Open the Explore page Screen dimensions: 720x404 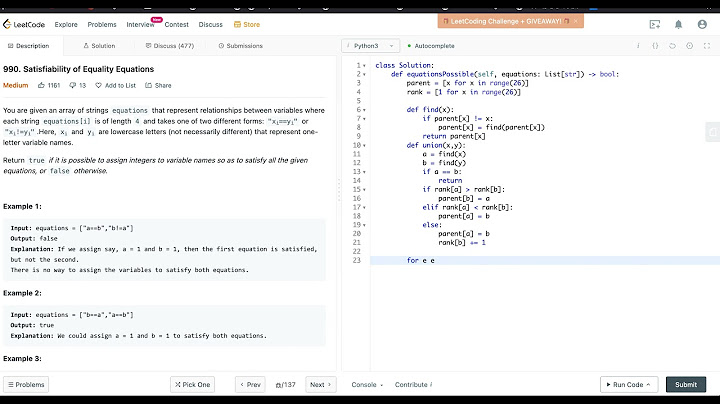point(66,24)
